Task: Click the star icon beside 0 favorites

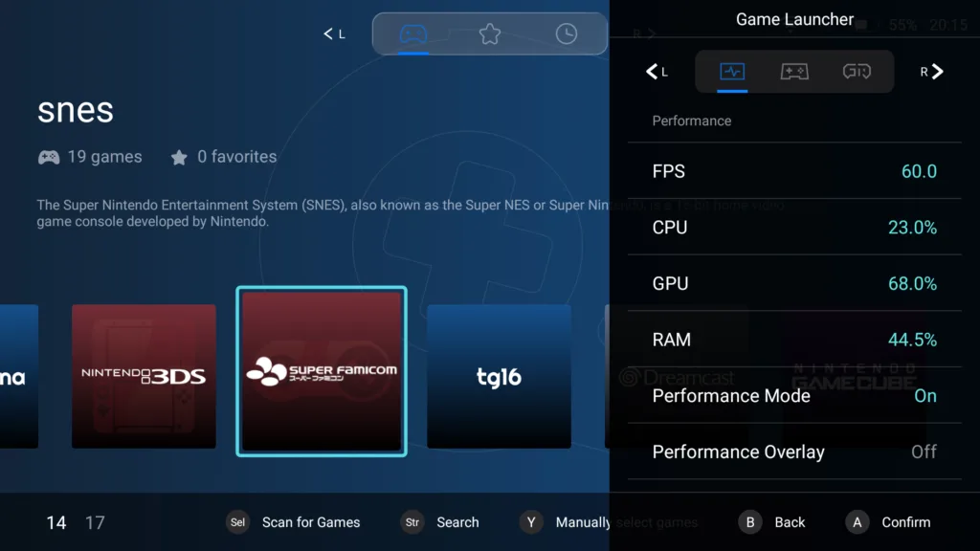Action: coord(177,157)
